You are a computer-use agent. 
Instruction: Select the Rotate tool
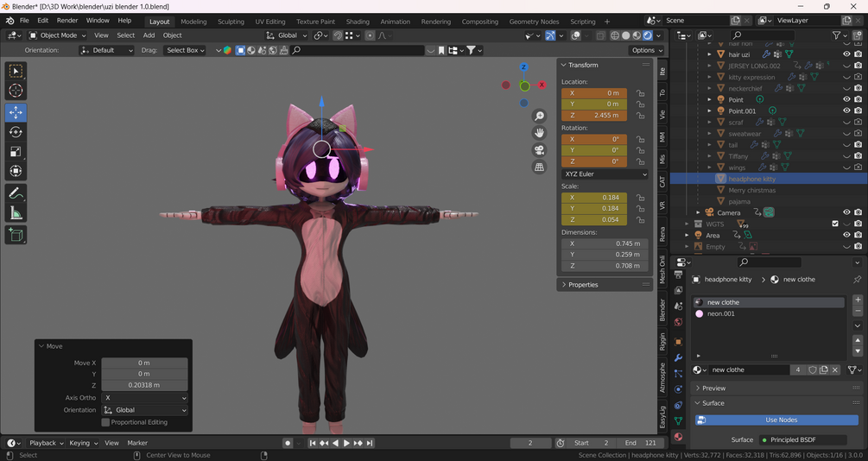point(16,132)
